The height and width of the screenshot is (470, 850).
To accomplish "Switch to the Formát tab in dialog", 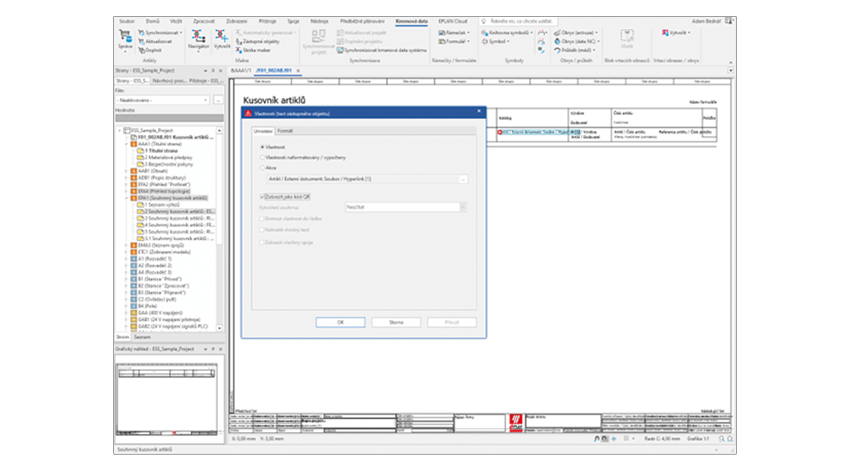I will [x=285, y=131].
